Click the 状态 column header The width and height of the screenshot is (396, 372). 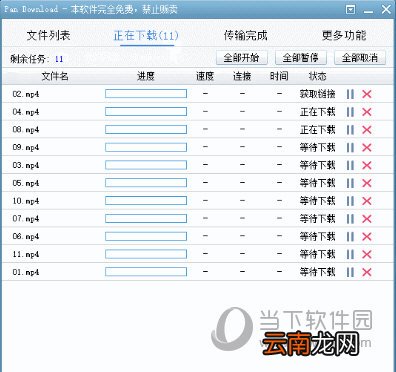click(x=317, y=76)
